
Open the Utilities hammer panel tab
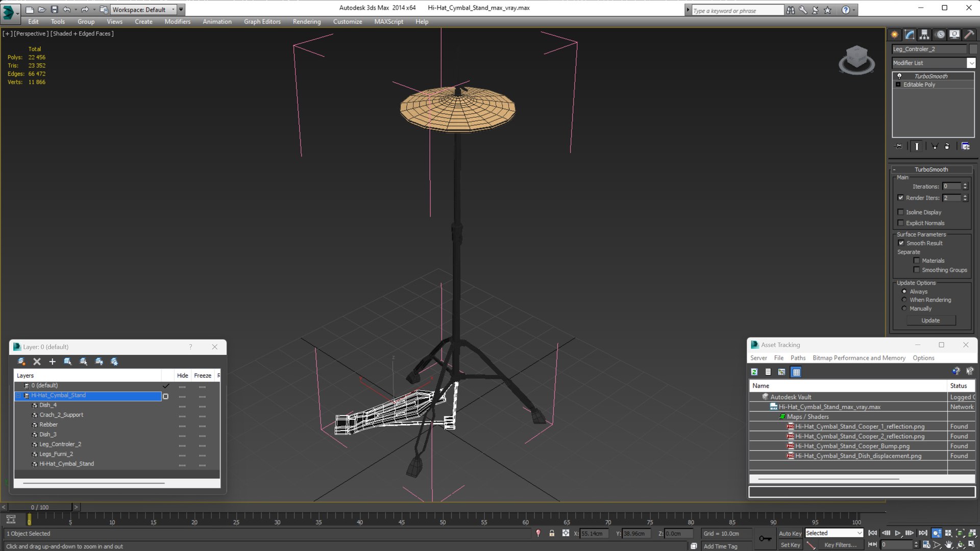(x=969, y=34)
